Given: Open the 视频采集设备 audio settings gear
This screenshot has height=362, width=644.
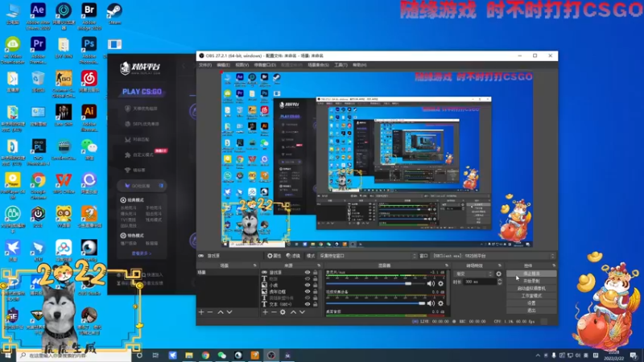Looking at the screenshot, I should pos(440,303).
